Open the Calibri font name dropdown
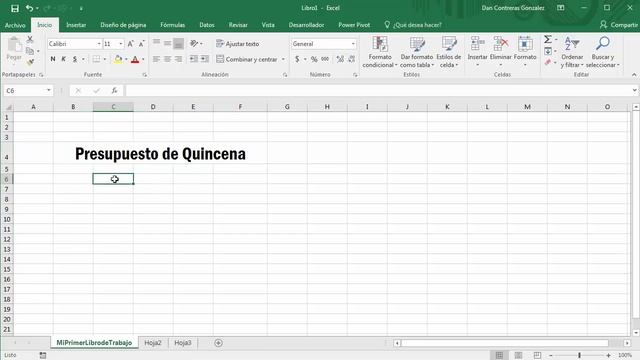Image resolution: width=640 pixels, height=360 pixels. pos(99,44)
